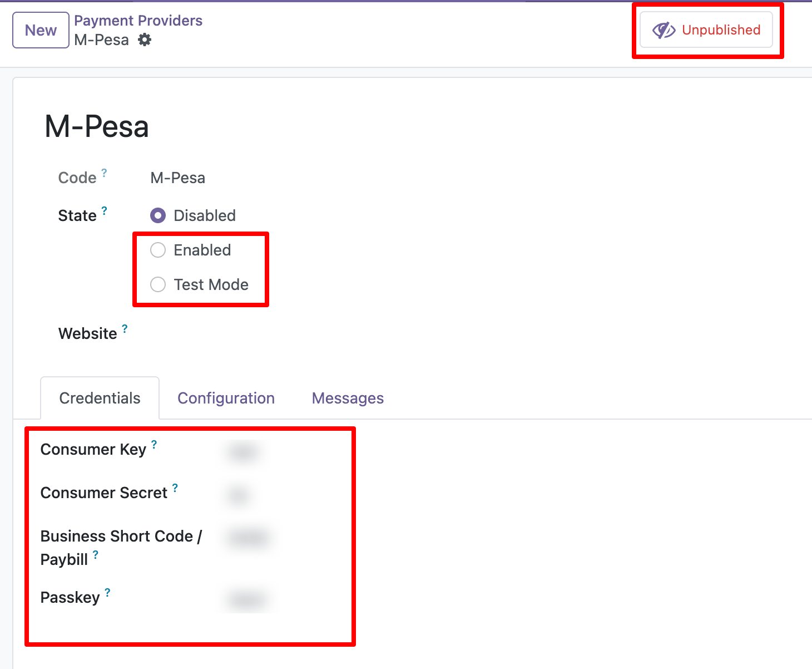Click the help icon beside State
The height and width of the screenshot is (669, 812).
pos(104,211)
